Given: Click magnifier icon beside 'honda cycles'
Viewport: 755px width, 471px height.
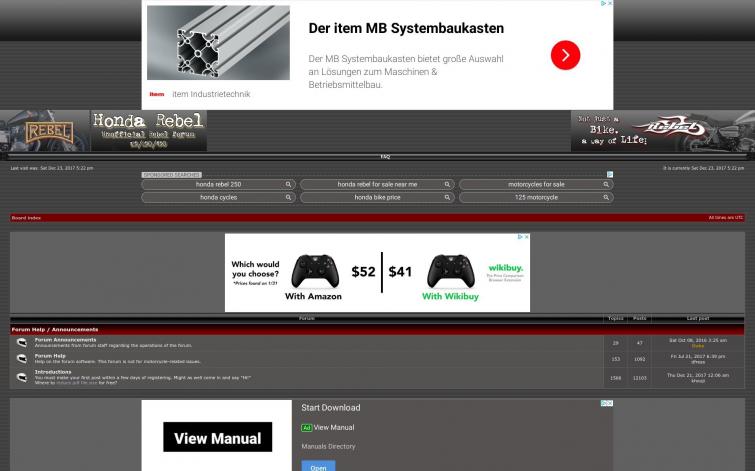Looking at the screenshot, I should [x=288, y=197].
